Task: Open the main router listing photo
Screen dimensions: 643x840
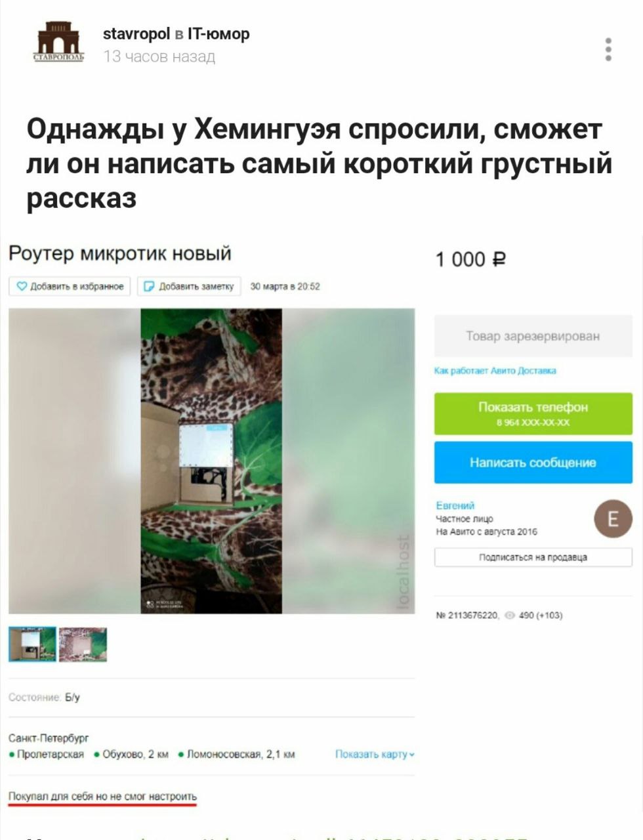Action: pyautogui.click(x=211, y=461)
